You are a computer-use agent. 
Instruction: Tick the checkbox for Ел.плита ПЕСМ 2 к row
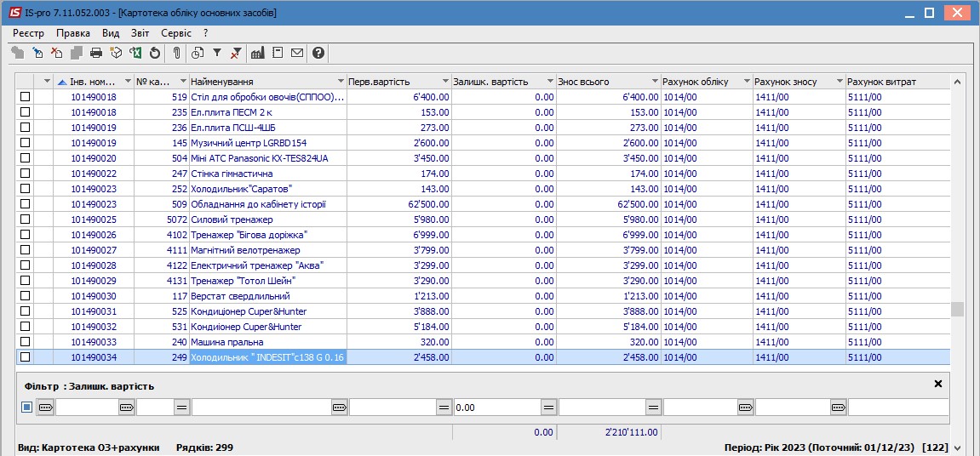click(25, 111)
